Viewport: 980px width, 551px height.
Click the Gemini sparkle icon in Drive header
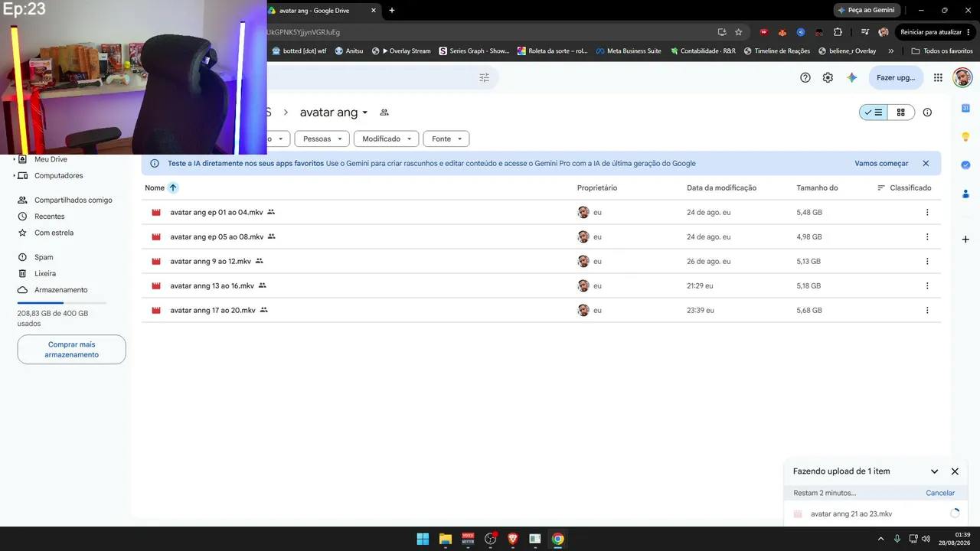coord(851,77)
